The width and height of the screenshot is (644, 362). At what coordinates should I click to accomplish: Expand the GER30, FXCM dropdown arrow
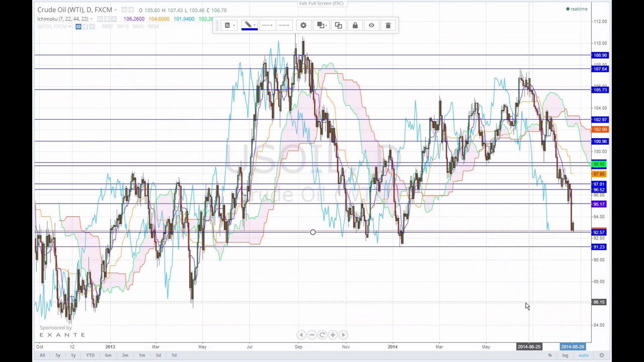[x=69, y=27]
